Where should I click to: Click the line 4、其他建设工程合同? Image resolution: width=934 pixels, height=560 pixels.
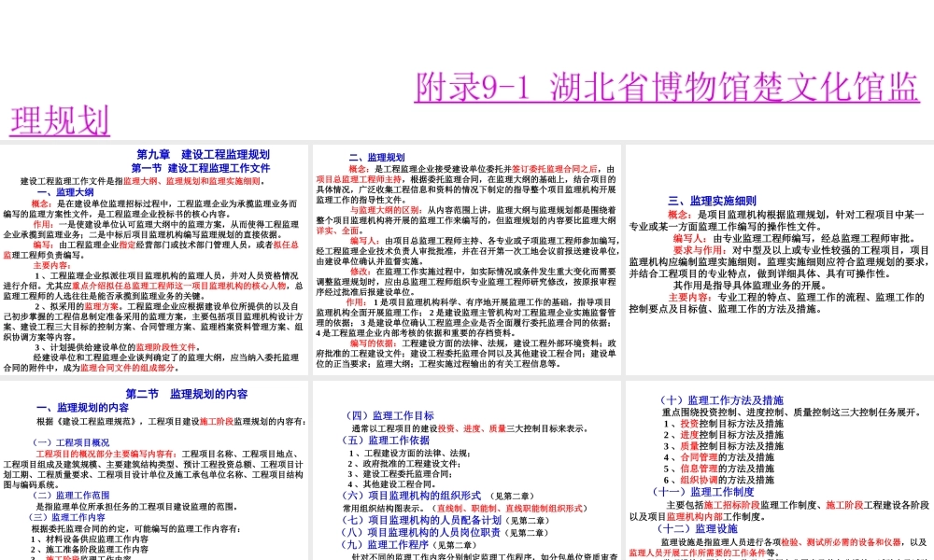tap(391, 484)
